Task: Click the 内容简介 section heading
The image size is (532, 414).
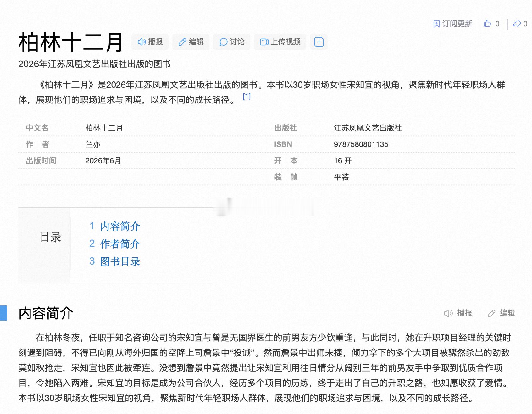Action: (46, 313)
